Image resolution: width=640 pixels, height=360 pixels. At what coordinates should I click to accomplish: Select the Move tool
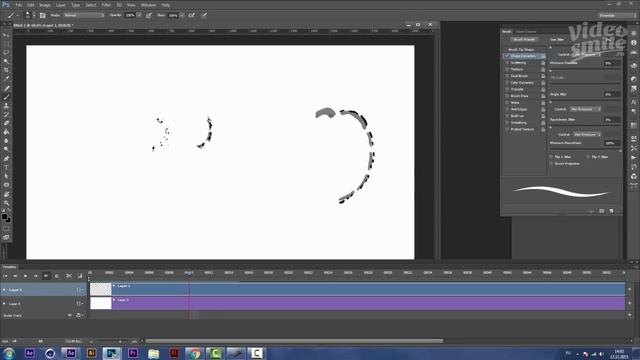pyautogui.click(x=6, y=35)
